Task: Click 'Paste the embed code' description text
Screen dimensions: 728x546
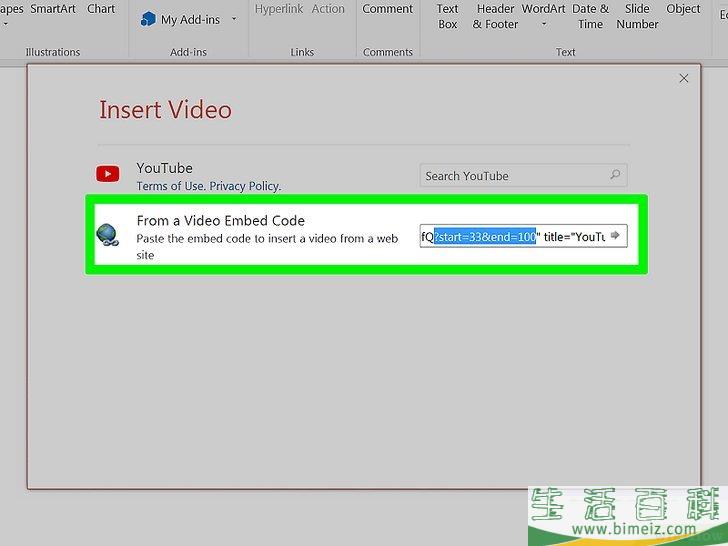Action: (267, 247)
